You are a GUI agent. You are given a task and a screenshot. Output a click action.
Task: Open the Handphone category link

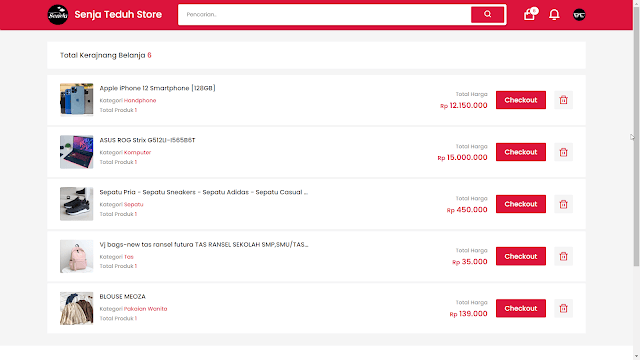point(140,100)
